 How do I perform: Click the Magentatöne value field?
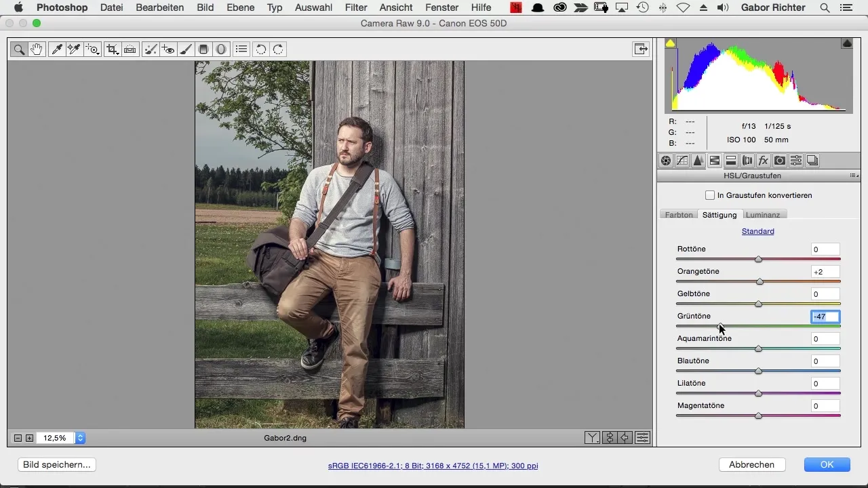pyautogui.click(x=825, y=406)
